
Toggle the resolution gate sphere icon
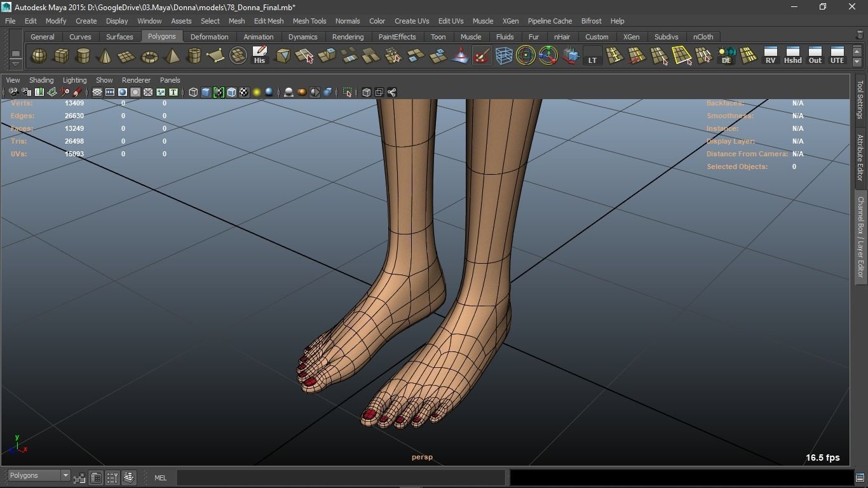tap(123, 92)
